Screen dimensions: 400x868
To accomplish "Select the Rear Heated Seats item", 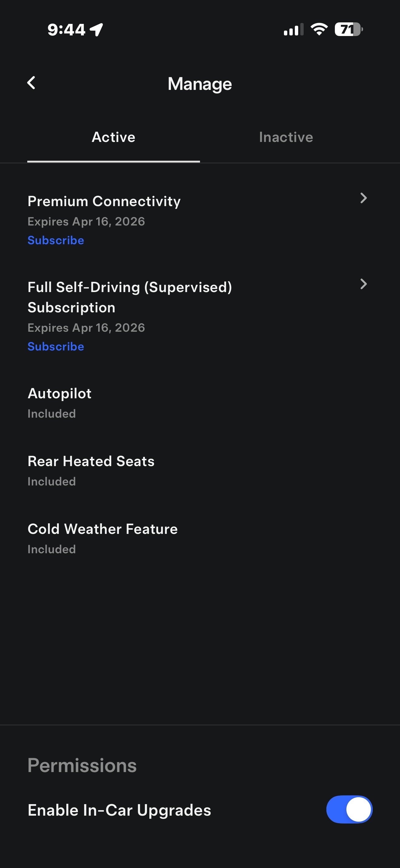I will 91,461.
